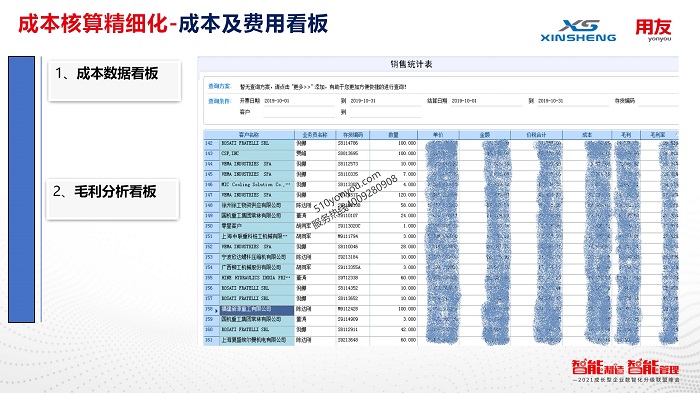
Task: Click the 单价 column header
Action: click(x=438, y=134)
